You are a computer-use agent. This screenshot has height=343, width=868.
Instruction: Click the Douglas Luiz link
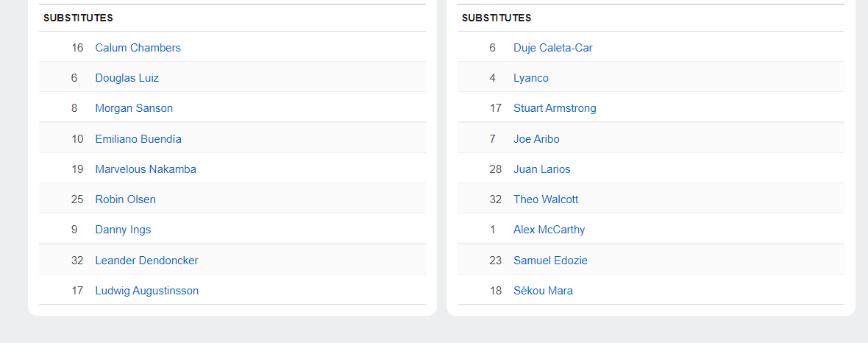[x=127, y=78]
